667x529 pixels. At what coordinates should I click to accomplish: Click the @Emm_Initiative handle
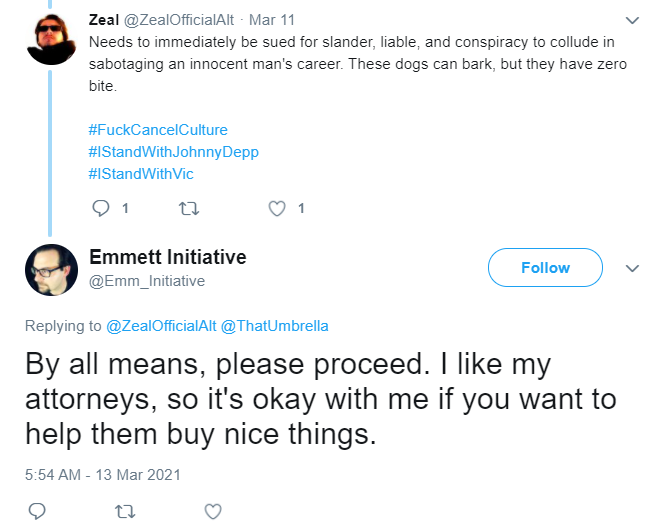click(x=147, y=281)
